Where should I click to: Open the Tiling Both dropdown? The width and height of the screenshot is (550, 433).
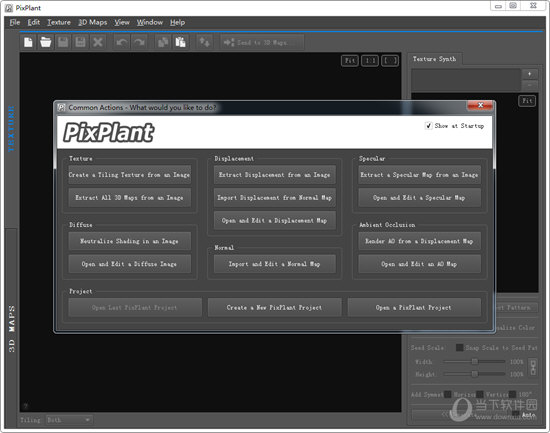tap(69, 420)
